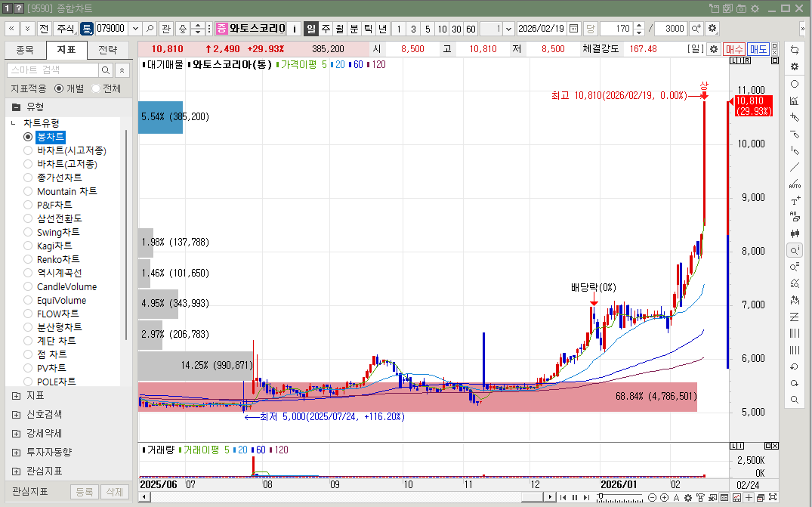Select the trend line drawing tool
Viewport: 812px width, 507px height.
(795, 167)
